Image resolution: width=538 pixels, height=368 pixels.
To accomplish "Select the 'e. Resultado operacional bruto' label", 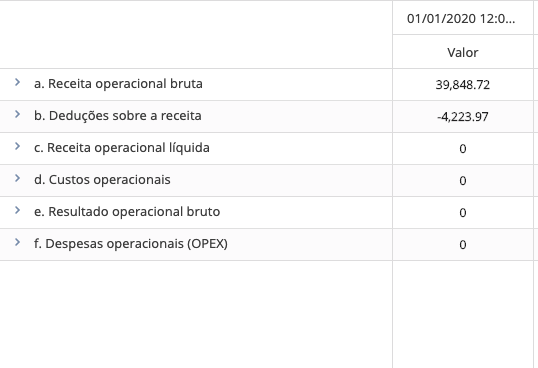I will (x=127, y=212).
